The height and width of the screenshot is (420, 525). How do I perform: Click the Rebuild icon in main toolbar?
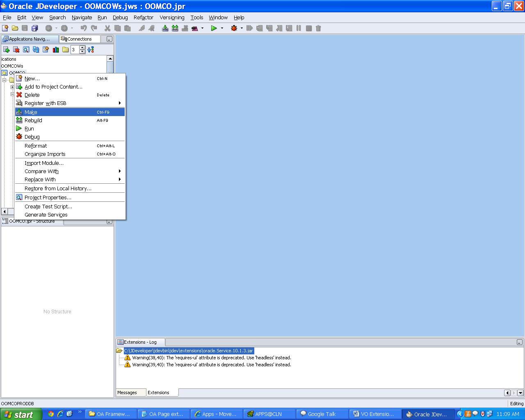point(175,28)
